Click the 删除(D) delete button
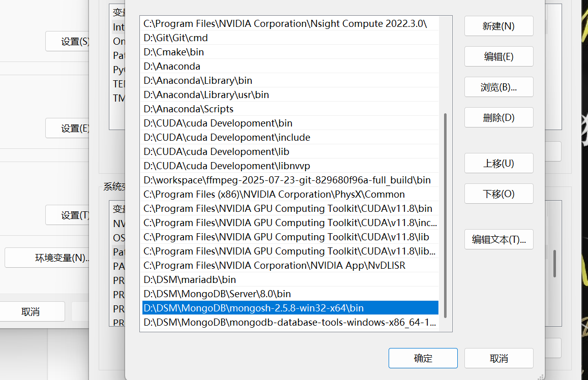The width and height of the screenshot is (588, 380). point(498,117)
